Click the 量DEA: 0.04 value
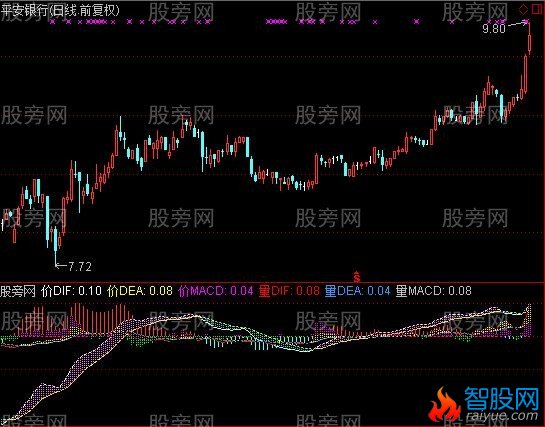This screenshot has height=427, width=545. tap(358, 291)
